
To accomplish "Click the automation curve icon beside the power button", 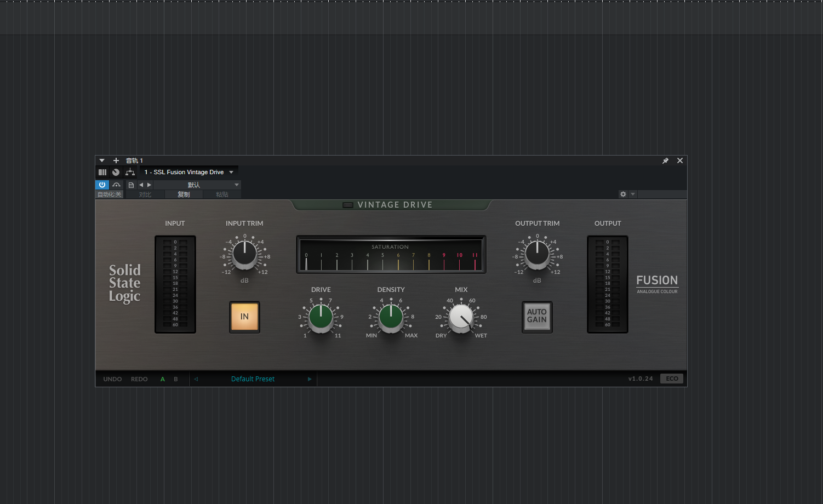I will (116, 185).
